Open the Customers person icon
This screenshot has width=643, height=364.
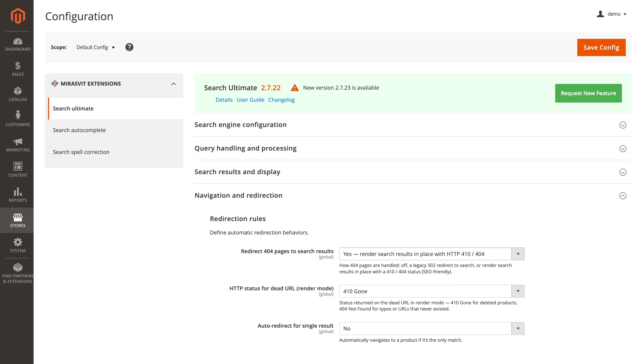18,115
